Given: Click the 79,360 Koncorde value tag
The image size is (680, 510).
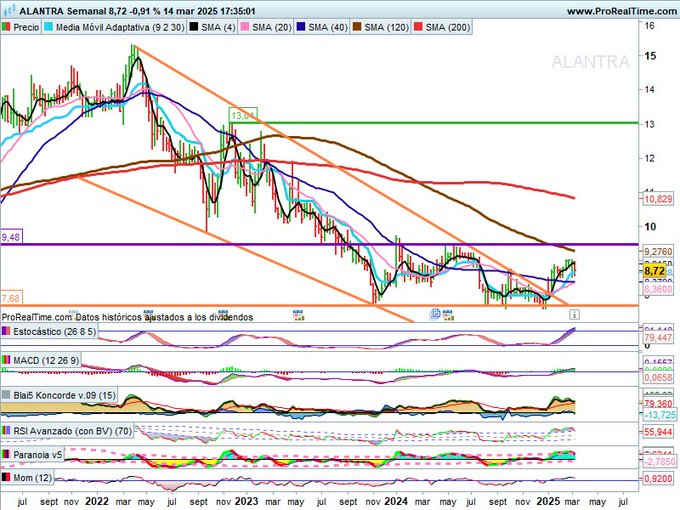Looking at the screenshot, I should click(x=658, y=404).
